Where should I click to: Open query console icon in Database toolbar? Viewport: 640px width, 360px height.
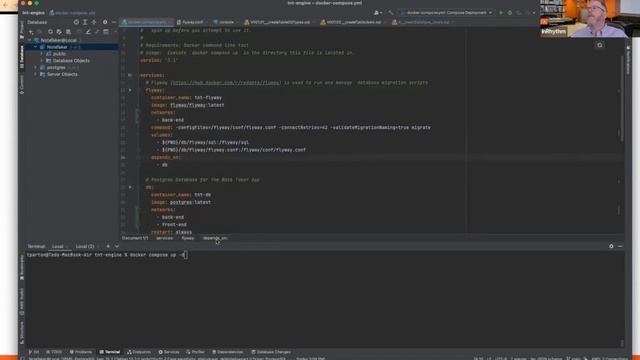pos(106,32)
